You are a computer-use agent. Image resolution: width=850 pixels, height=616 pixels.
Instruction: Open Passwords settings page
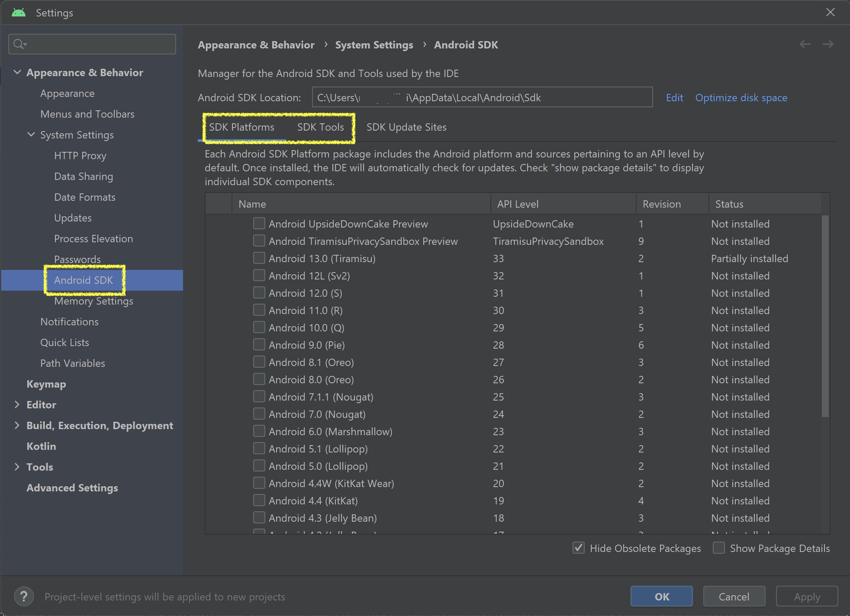click(77, 259)
